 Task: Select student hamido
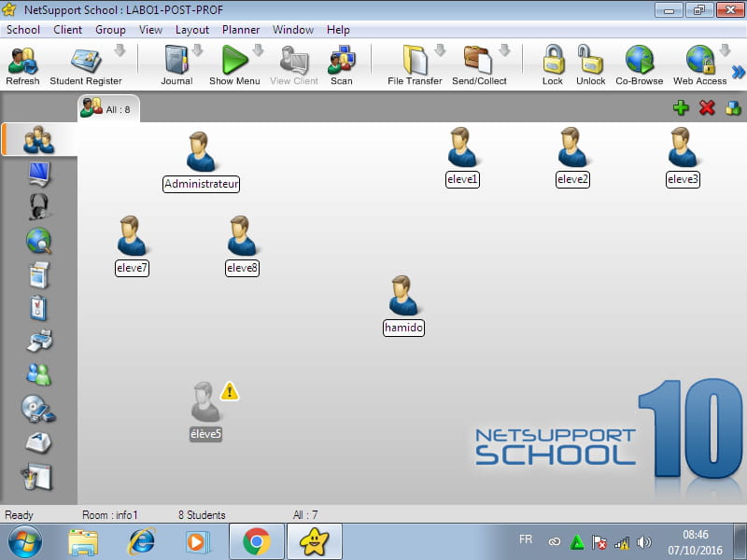point(403,306)
